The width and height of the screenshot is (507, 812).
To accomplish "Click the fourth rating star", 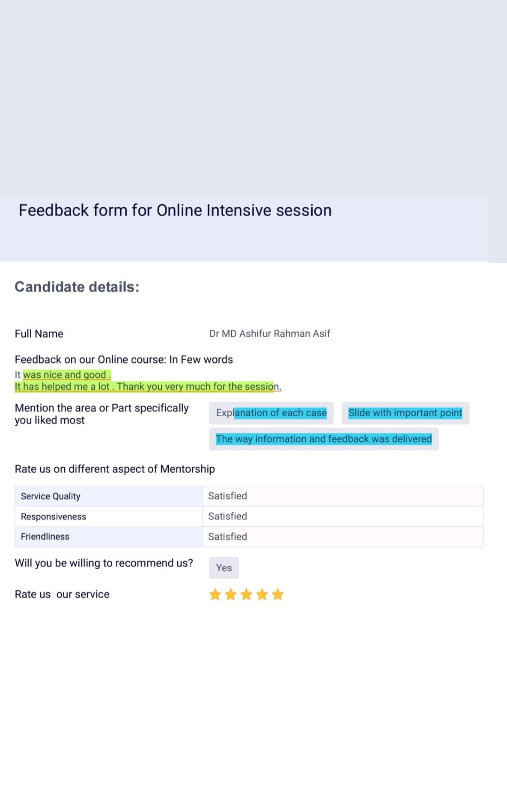I will [x=262, y=594].
